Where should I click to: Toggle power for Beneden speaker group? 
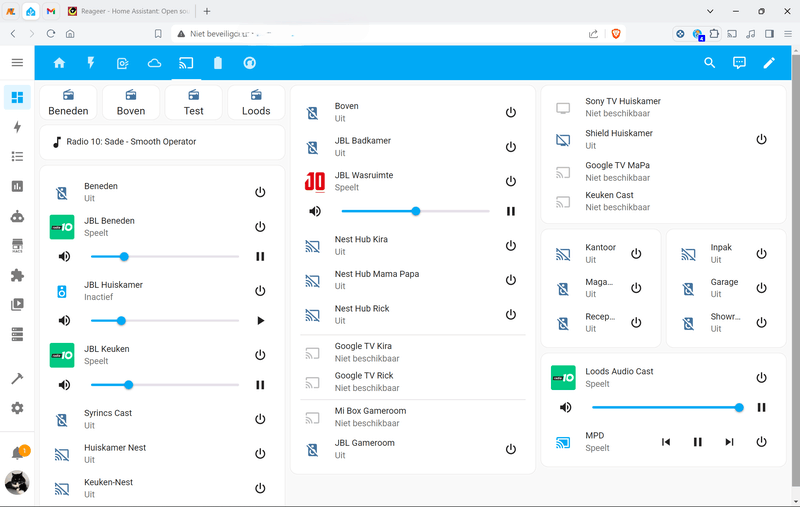(x=260, y=192)
